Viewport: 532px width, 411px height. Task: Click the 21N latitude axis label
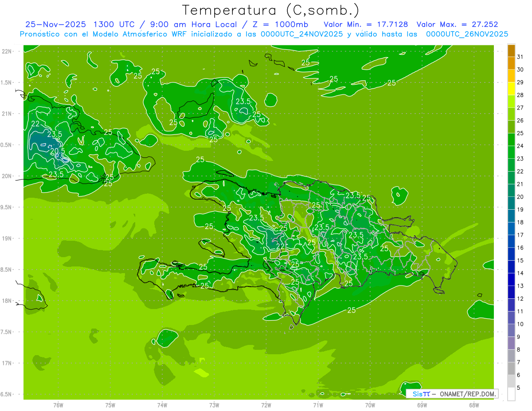pos(8,114)
